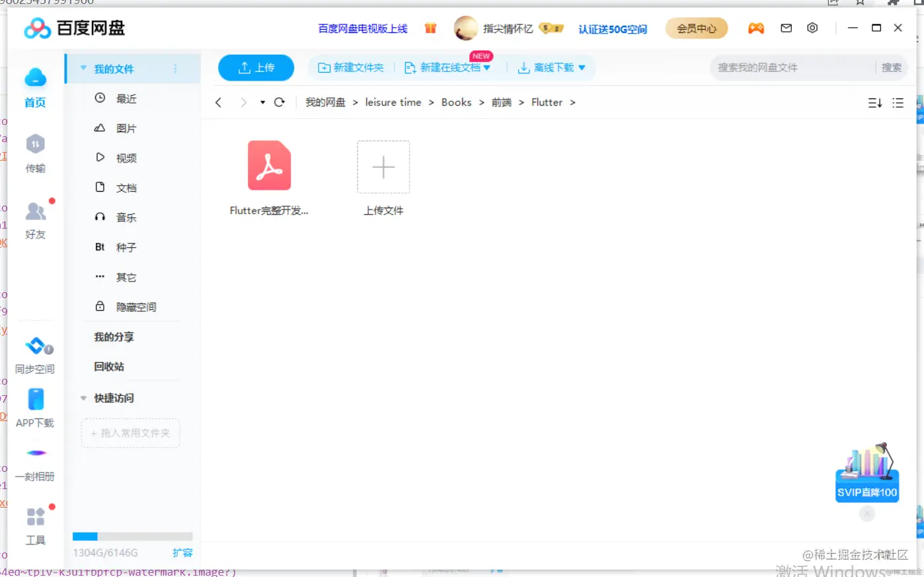The width and height of the screenshot is (924, 577).
Task: Click the Flutter breadcrumb
Action: pyautogui.click(x=547, y=102)
